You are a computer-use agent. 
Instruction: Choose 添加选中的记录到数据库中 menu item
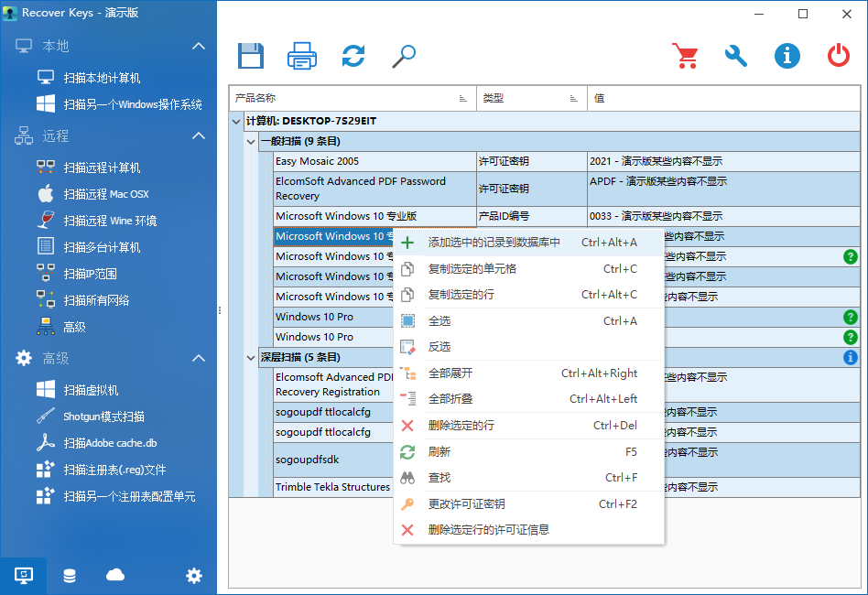click(528, 243)
